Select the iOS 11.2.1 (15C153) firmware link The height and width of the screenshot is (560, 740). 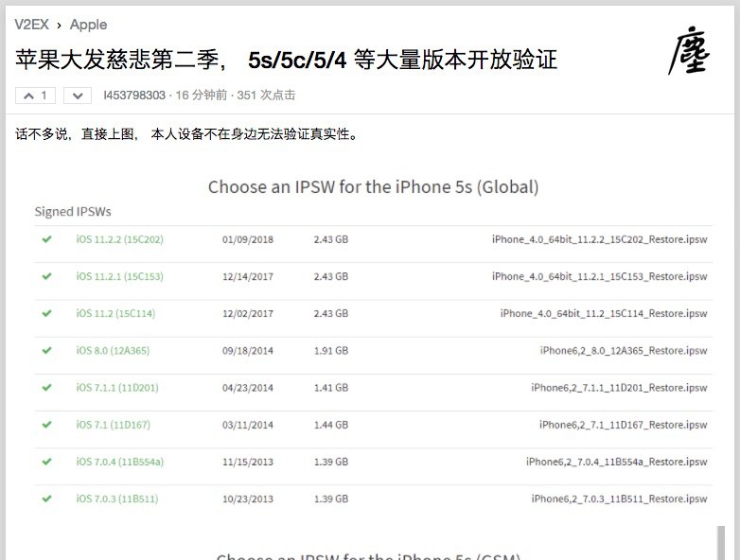pyautogui.click(x=119, y=276)
